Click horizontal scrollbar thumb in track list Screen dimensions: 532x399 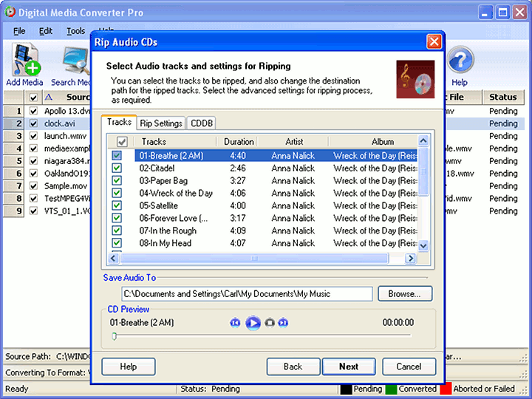coord(253,259)
